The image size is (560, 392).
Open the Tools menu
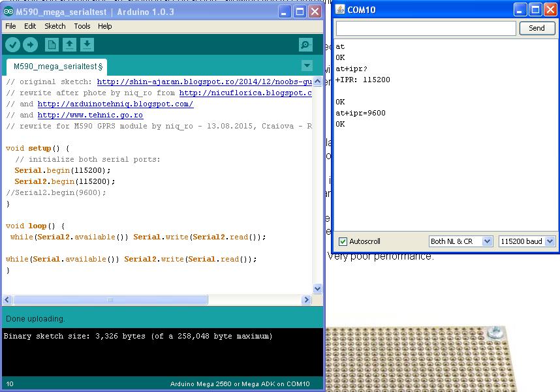coord(82,26)
